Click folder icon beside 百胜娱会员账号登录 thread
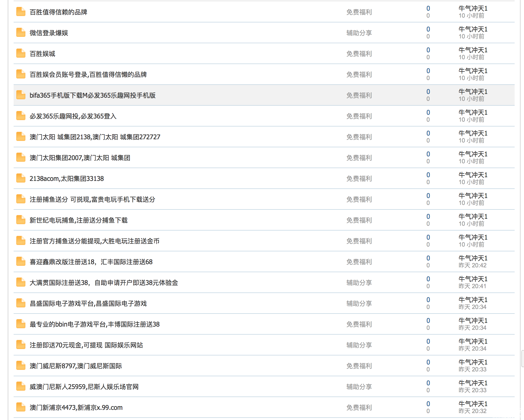Screen dimensions: 524x420 click(21, 74)
